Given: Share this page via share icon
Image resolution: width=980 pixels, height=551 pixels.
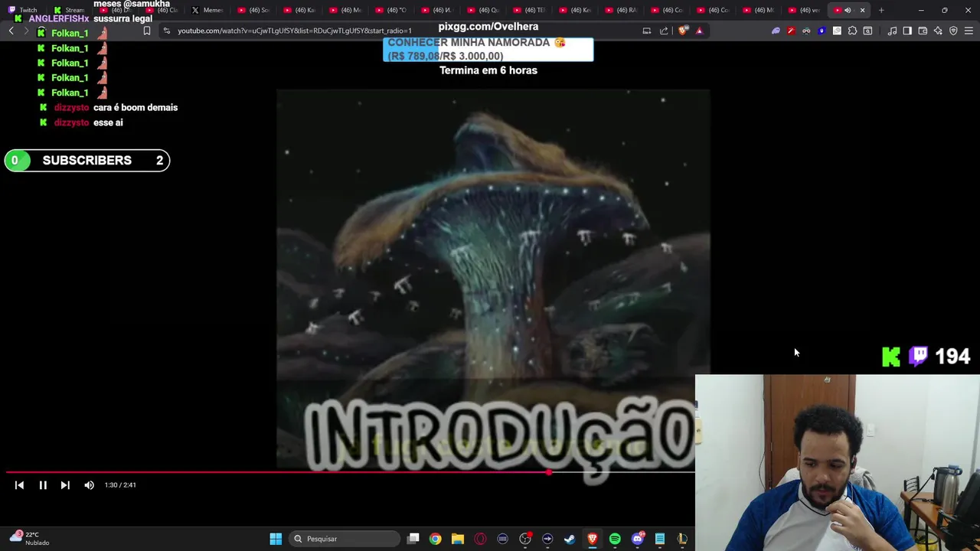Looking at the screenshot, I should [x=664, y=31].
